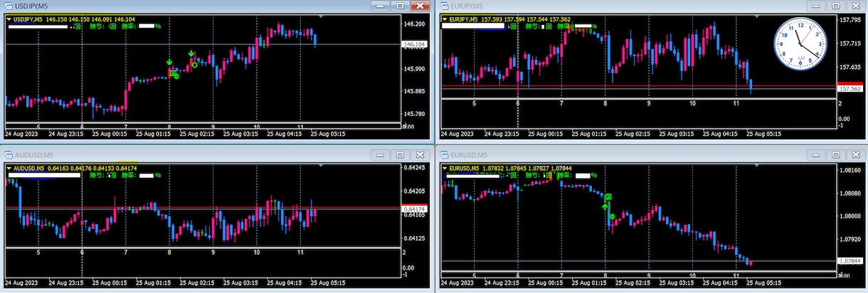Screen dimensions: 868x293
Task: Click hour label 8 in EURJPY sub-window
Action: click(x=605, y=104)
